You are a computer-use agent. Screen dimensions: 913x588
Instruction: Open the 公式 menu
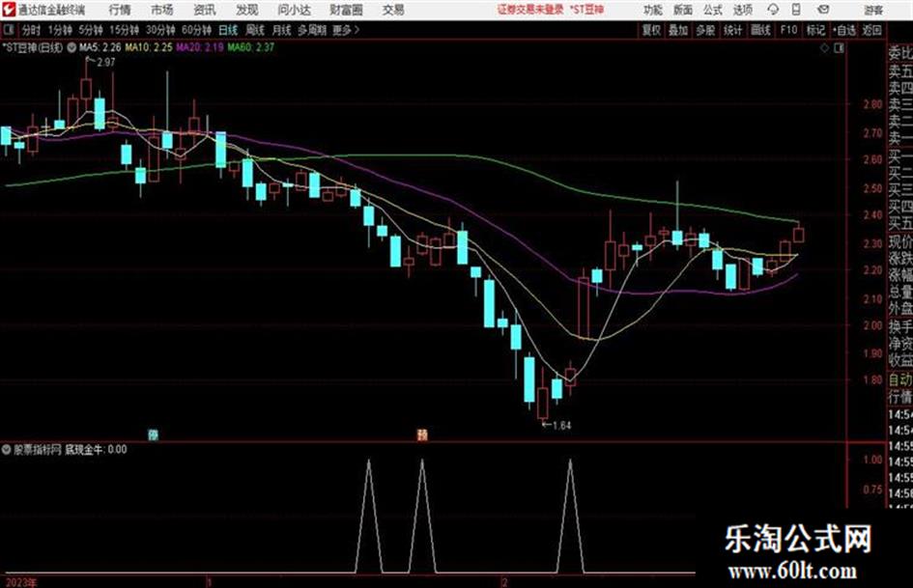(713, 10)
